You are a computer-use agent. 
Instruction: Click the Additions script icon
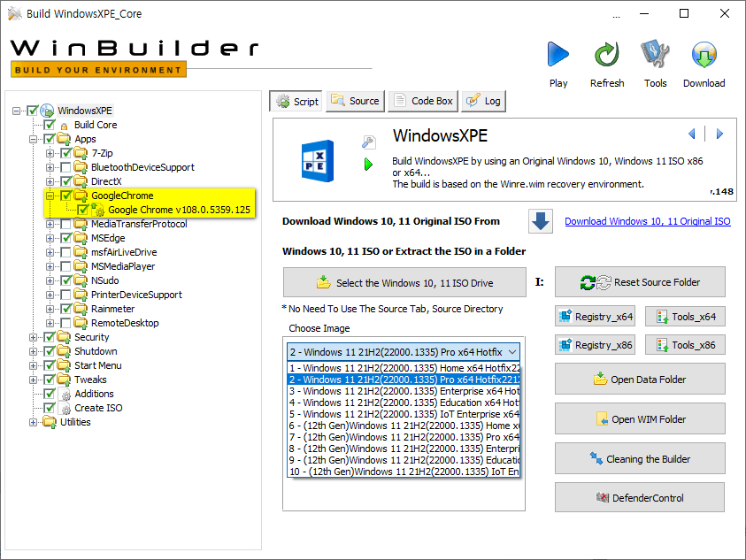click(x=65, y=394)
